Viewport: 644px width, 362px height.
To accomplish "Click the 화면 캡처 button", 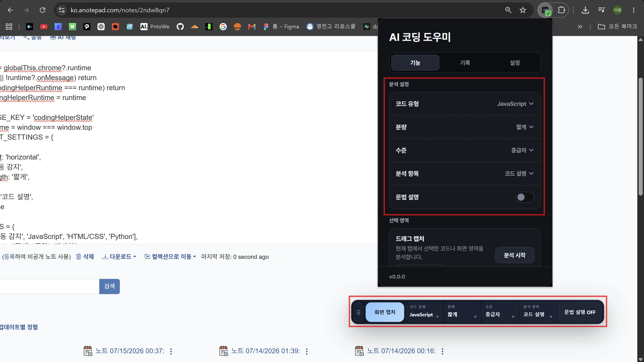I will (x=385, y=312).
